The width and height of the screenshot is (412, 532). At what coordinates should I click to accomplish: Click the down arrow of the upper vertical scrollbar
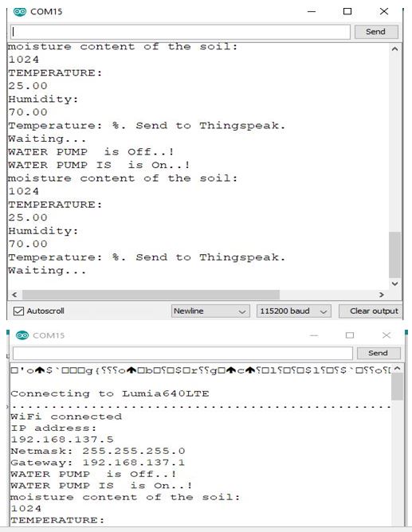(394, 284)
